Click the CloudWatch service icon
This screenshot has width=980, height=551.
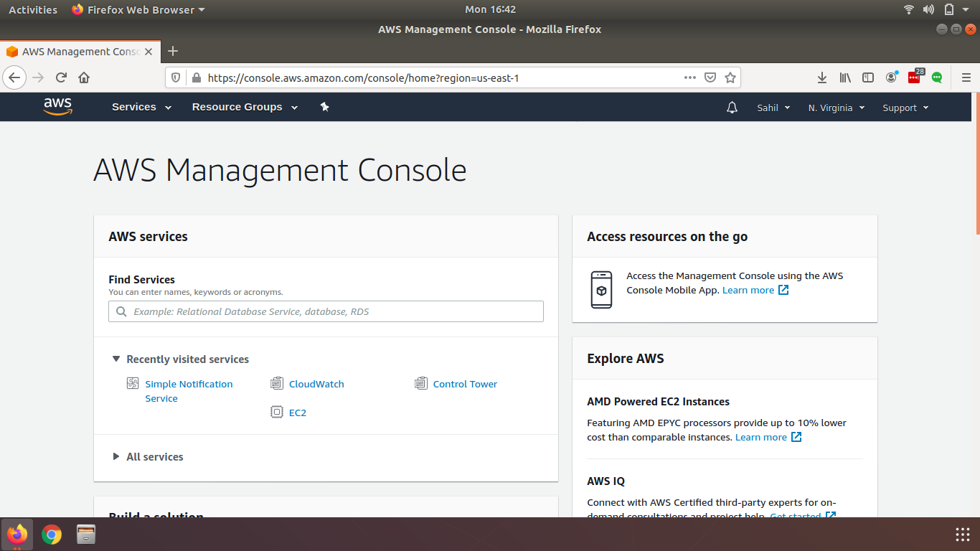(x=277, y=383)
